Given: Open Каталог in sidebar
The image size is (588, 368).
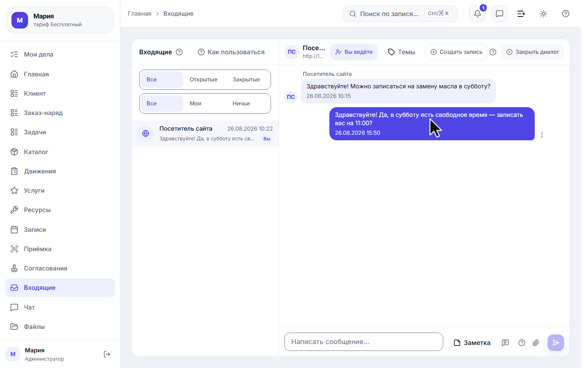Looking at the screenshot, I should pyautogui.click(x=60, y=152).
